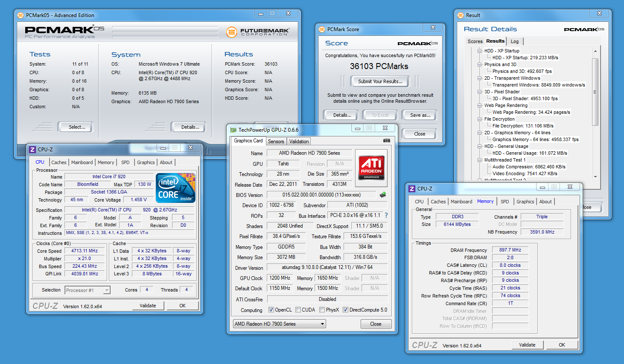
Task: Click the Instructions field in CPU-Z
Action: pyautogui.click(x=129, y=233)
